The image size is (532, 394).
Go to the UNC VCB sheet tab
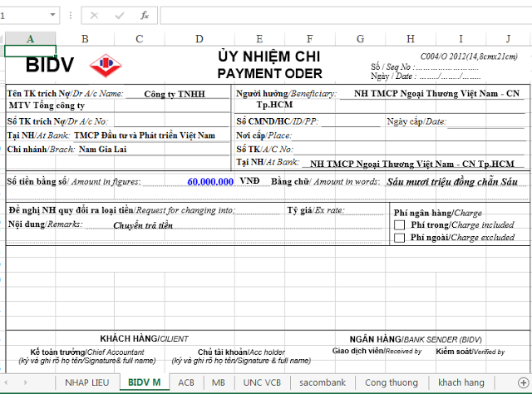click(x=261, y=382)
